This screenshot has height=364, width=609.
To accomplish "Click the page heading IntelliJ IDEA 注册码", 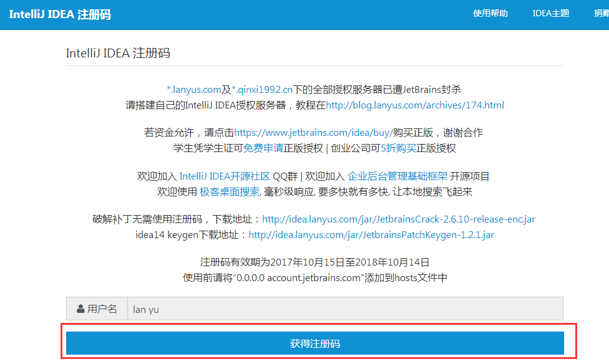I will coord(118,53).
